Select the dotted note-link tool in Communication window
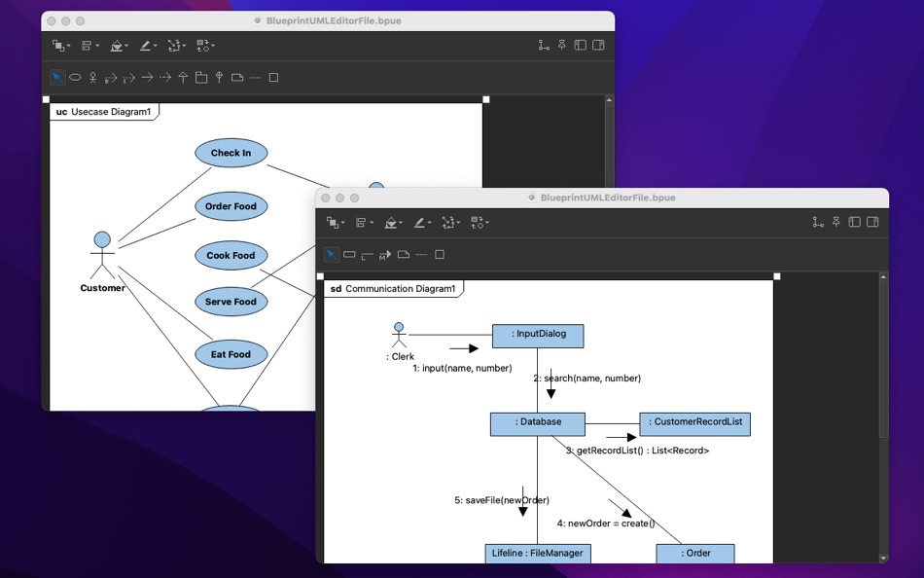 pos(421,254)
